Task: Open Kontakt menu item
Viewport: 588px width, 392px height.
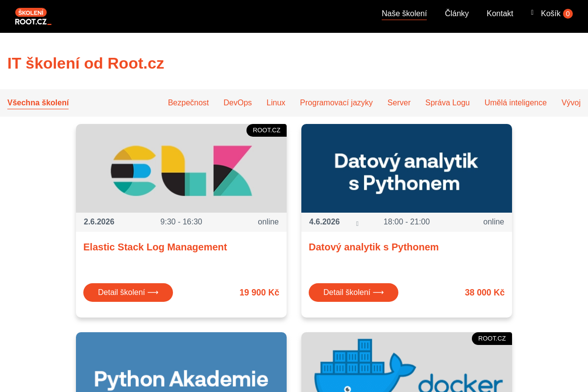Action: 500,14
